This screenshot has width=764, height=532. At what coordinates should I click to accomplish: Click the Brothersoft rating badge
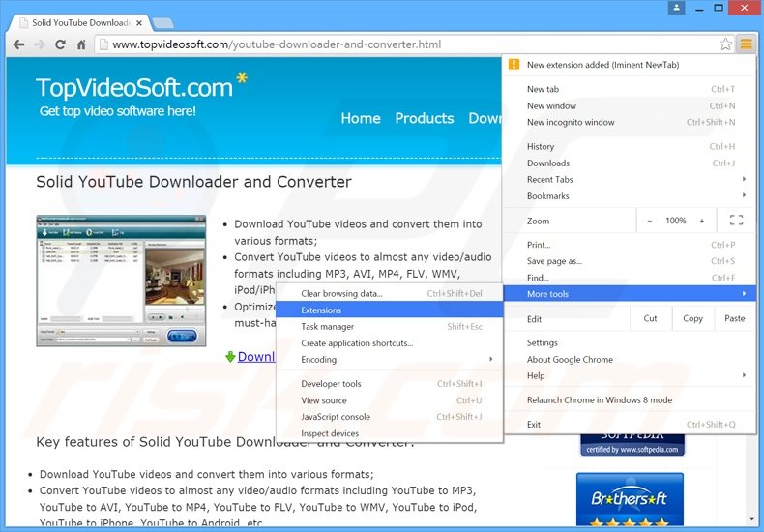pos(630,499)
